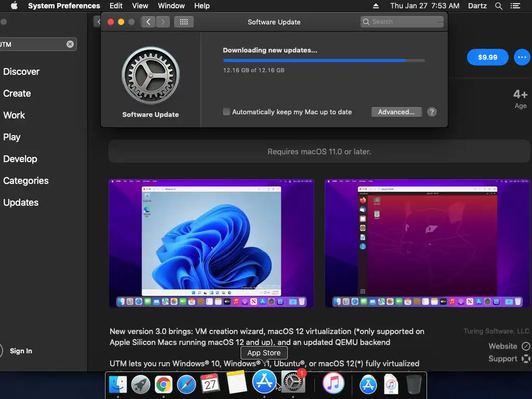
Task: Open the music file document in Dock
Action: (391, 384)
